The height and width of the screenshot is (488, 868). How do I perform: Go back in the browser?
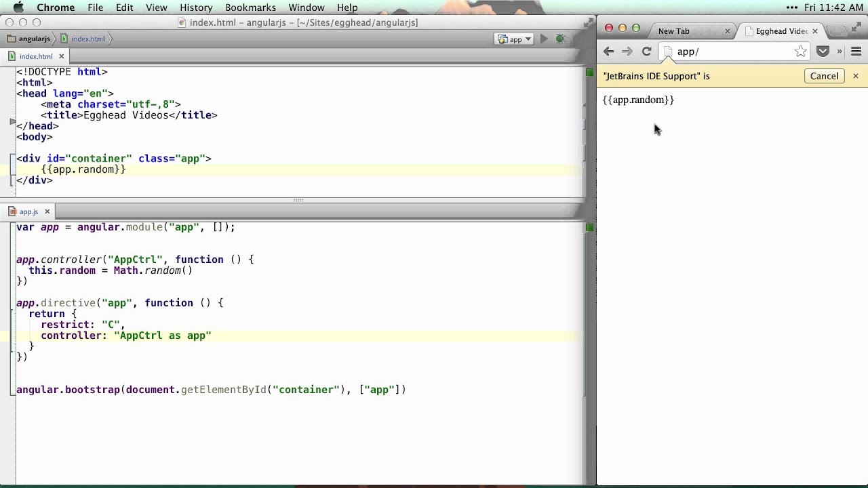point(608,52)
